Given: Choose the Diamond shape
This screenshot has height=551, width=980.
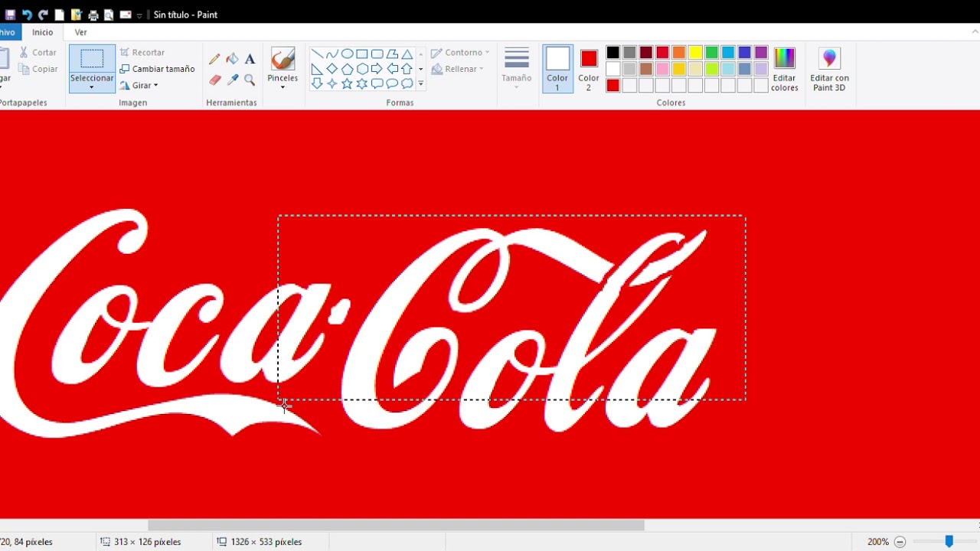Looking at the screenshot, I should [332, 69].
